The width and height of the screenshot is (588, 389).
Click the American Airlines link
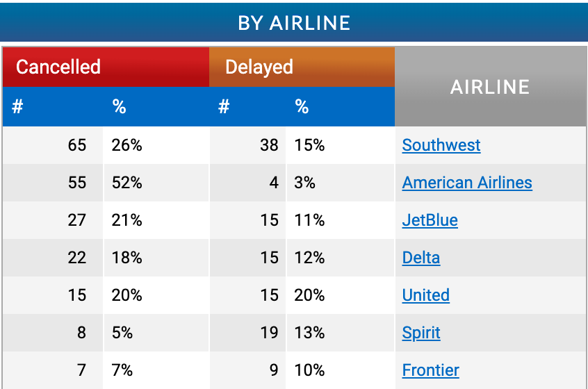(467, 183)
